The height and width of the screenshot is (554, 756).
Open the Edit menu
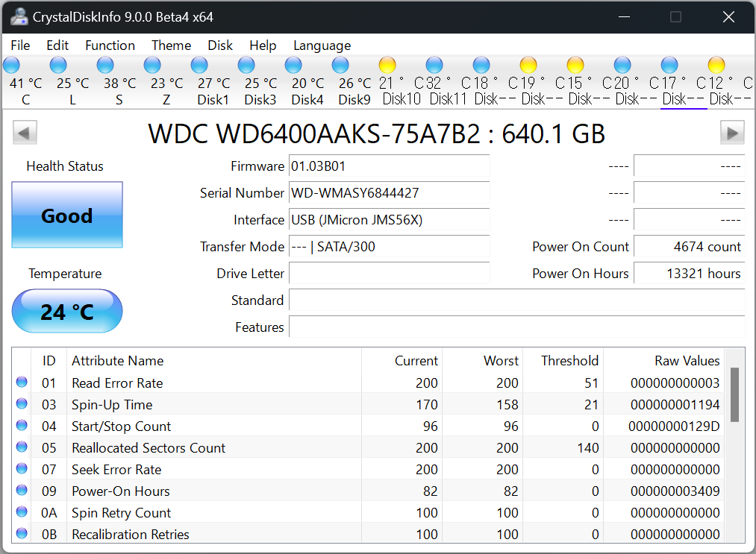(x=57, y=45)
